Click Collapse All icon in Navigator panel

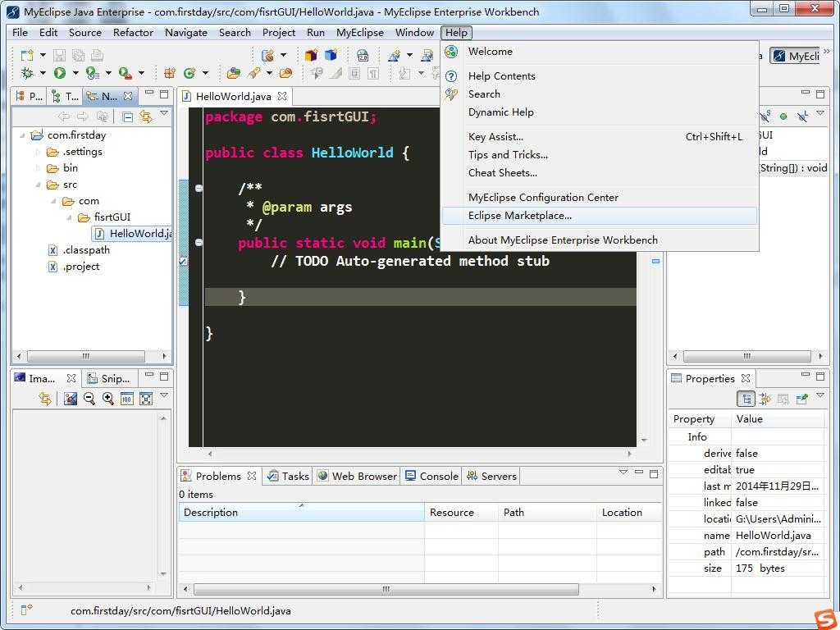click(127, 116)
